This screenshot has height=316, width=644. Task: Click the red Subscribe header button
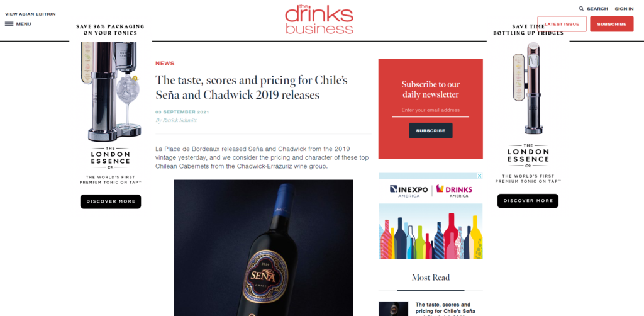click(611, 24)
